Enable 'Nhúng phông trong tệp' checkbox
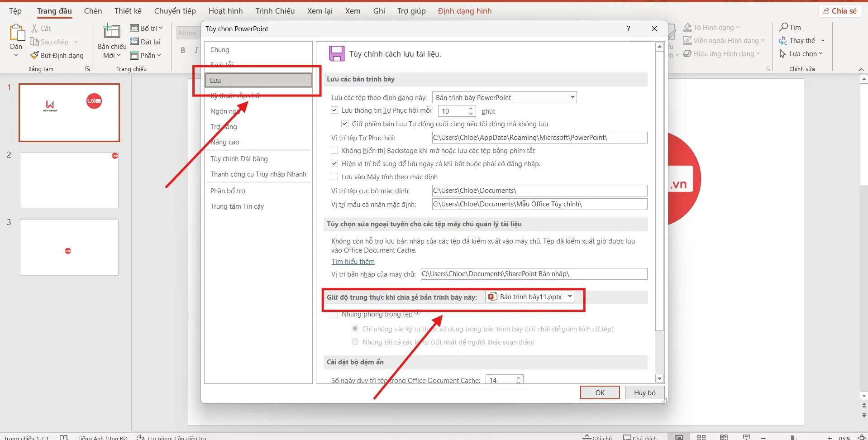Viewport: 868px width, 440px height. pyautogui.click(x=334, y=314)
